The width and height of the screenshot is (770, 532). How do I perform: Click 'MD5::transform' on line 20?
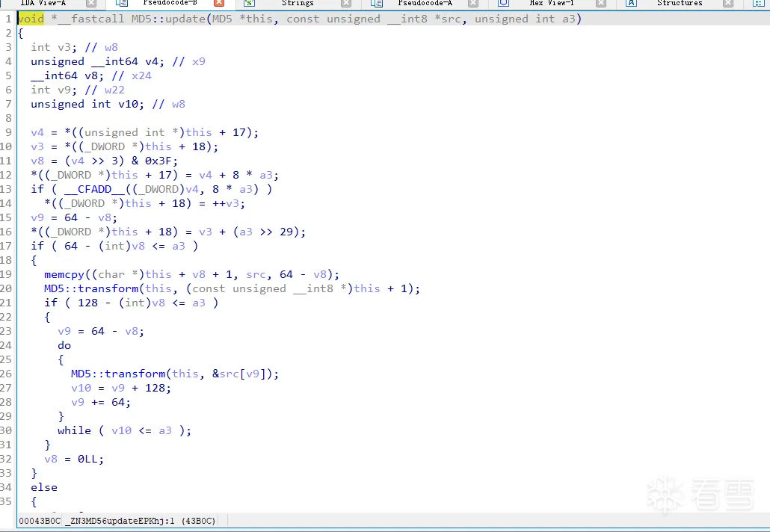click(91, 288)
